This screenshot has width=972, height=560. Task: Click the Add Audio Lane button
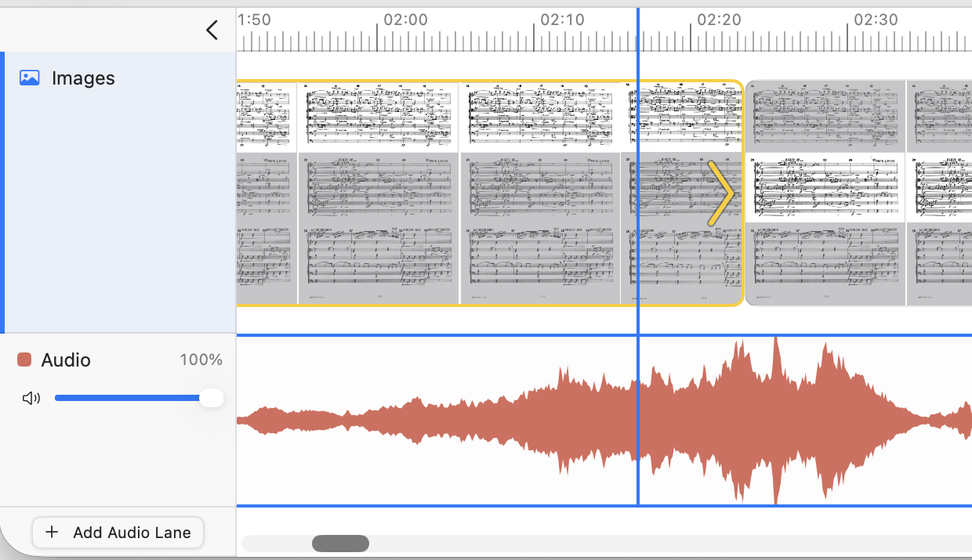[118, 533]
